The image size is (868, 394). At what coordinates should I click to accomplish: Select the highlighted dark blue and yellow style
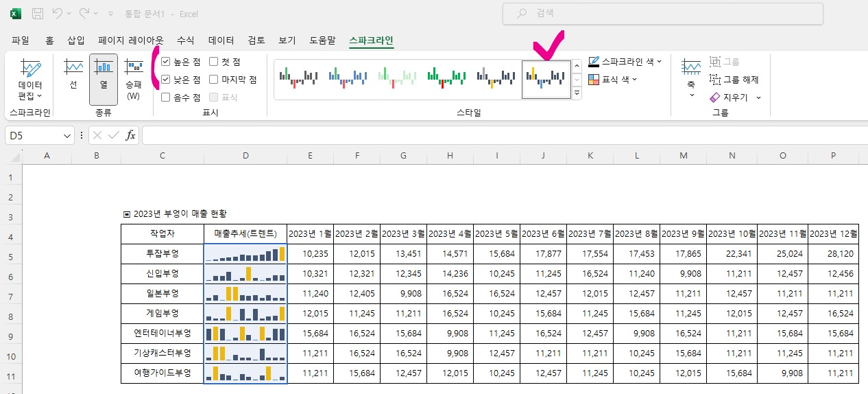(546, 80)
